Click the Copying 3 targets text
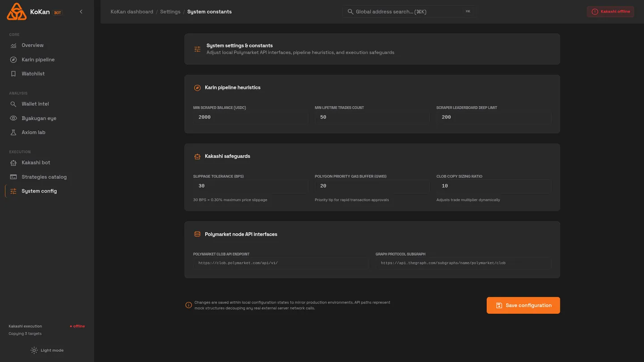The image size is (644, 362). coord(25,334)
